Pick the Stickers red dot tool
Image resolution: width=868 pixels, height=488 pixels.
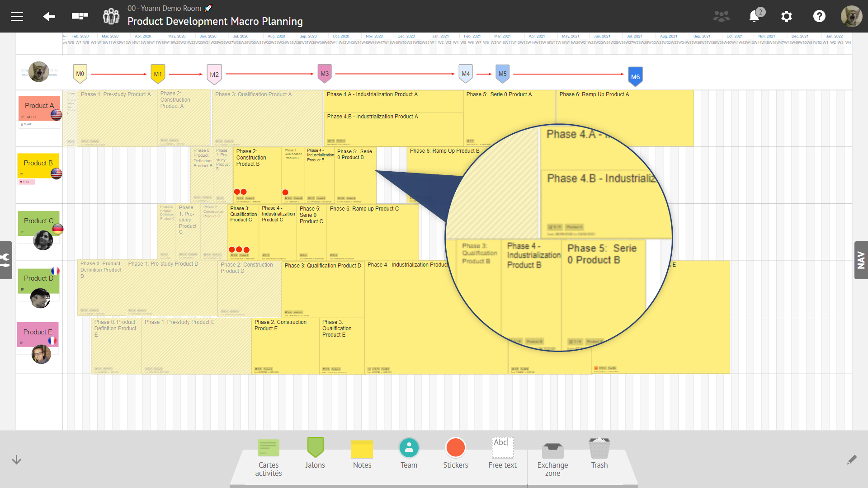[x=456, y=453]
